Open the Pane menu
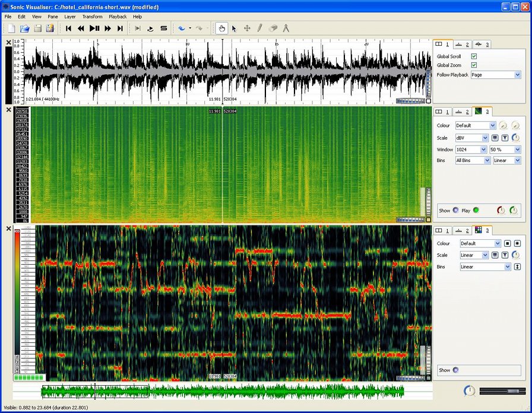This screenshot has width=532, height=413. click(x=53, y=17)
